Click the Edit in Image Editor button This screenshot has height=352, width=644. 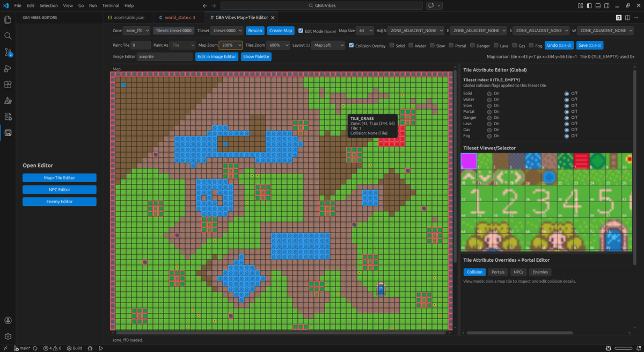pos(217,56)
